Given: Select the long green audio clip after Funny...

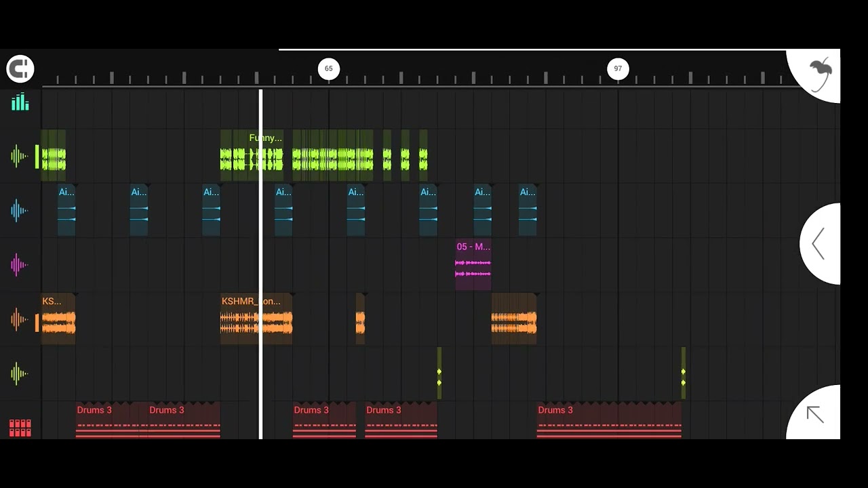Looking at the screenshot, I should point(333,155).
